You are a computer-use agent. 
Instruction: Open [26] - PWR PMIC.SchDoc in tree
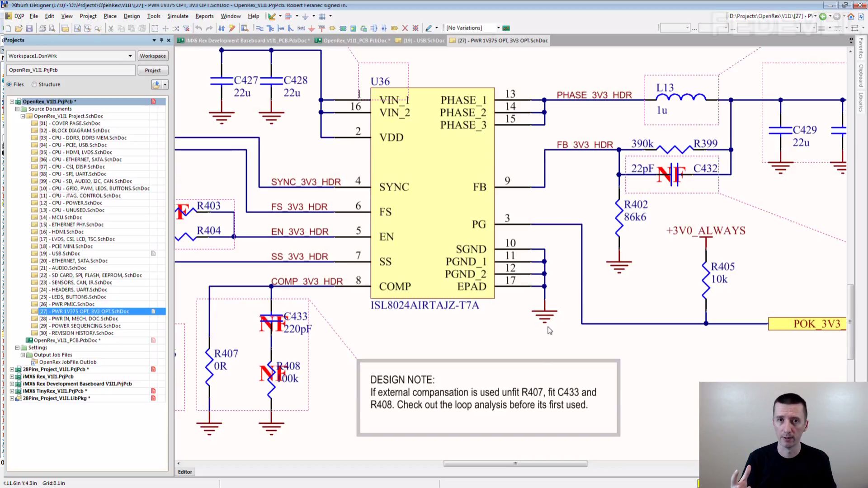pyautogui.click(x=73, y=304)
